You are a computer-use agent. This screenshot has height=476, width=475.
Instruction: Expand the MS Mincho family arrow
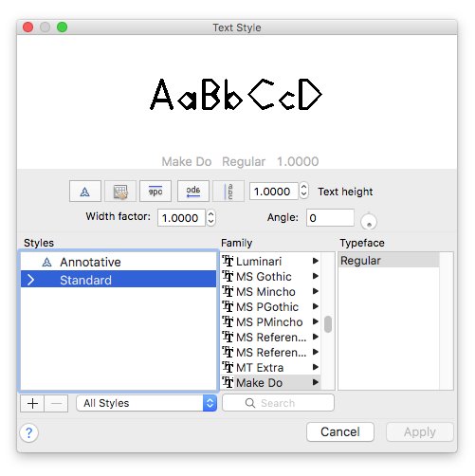[x=315, y=291]
